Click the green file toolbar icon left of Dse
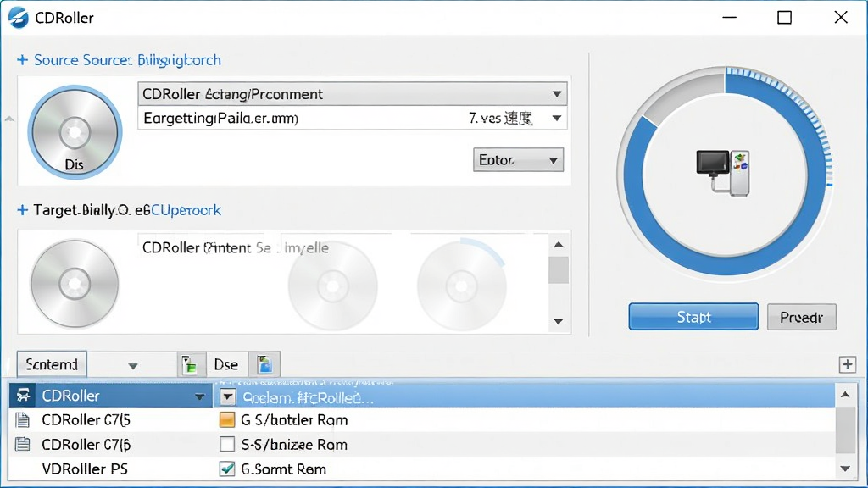This screenshot has height=488, width=868. [191, 364]
